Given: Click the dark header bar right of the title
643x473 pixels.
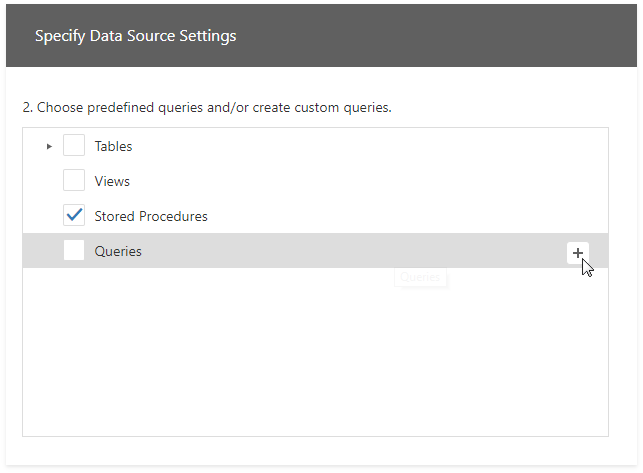Looking at the screenshot, I should 450,36.
